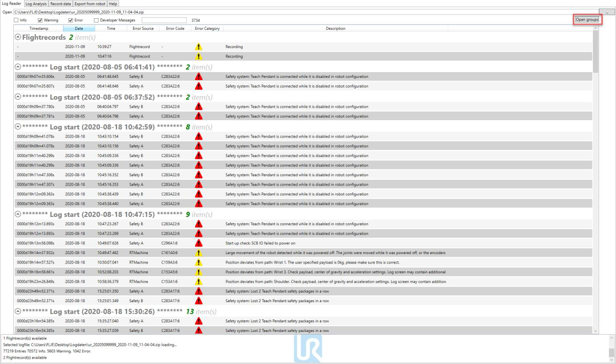
Task: Click the yellow warning icon for code C159A3:6
Action: 199,263
